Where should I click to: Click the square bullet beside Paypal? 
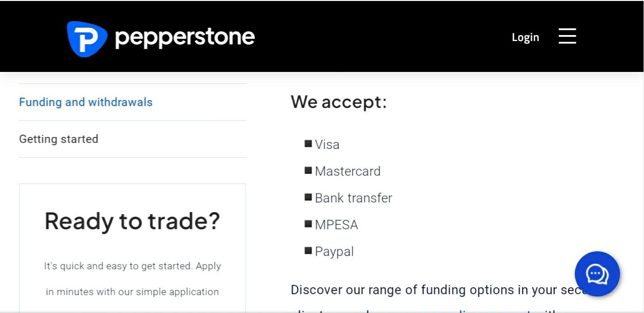308,251
